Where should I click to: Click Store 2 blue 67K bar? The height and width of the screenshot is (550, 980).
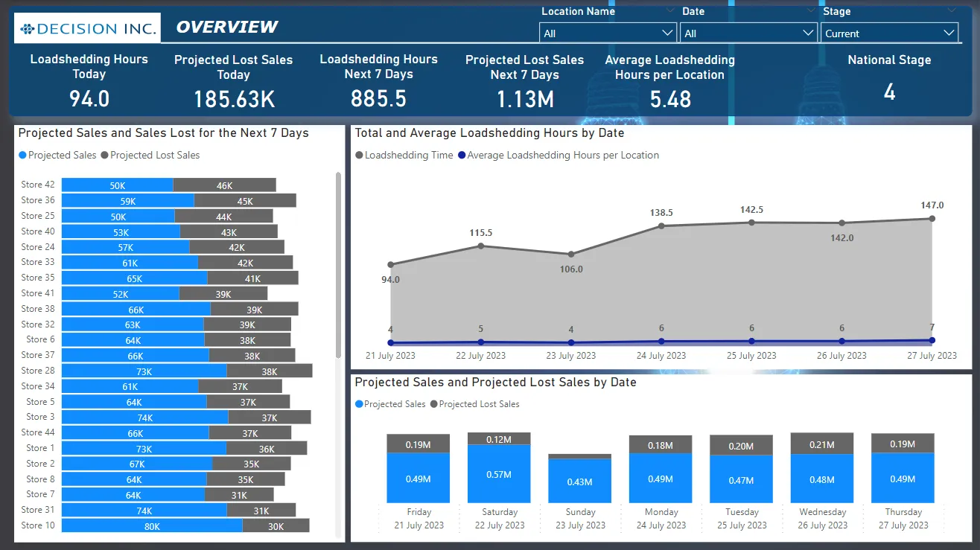point(137,464)
